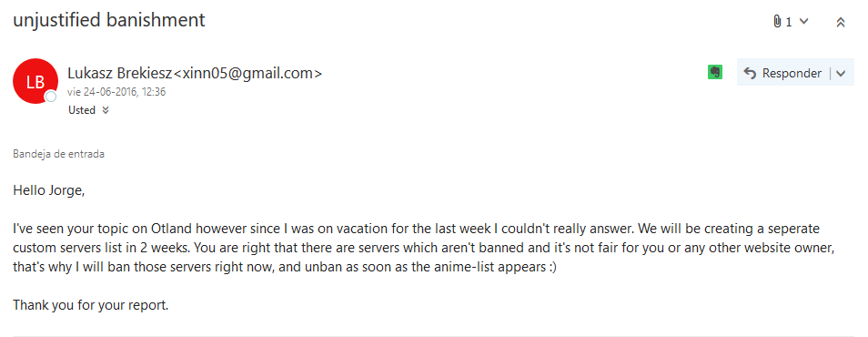Screen dimensions: 868x337
Task: Click the attachment count number 1
Action: point(789,22)
